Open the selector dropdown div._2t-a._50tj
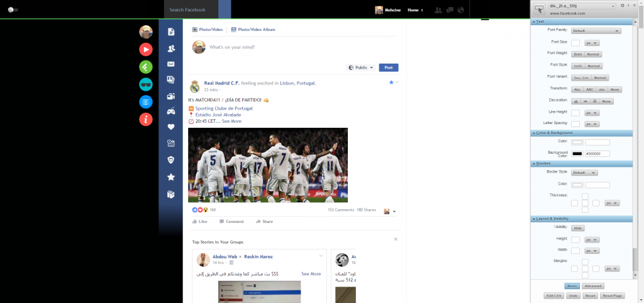The image size is (644, 303). click(x=582, y=6)
